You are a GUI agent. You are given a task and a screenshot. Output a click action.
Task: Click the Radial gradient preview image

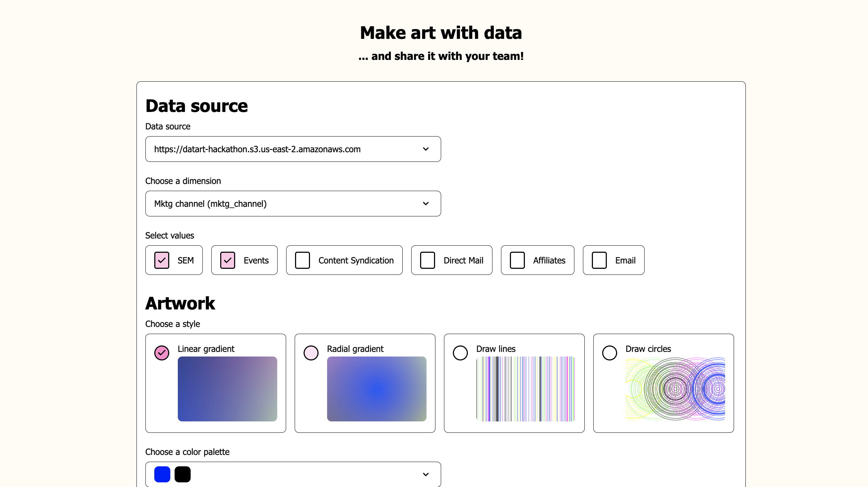pyautogui.click(x=377, y=389)
